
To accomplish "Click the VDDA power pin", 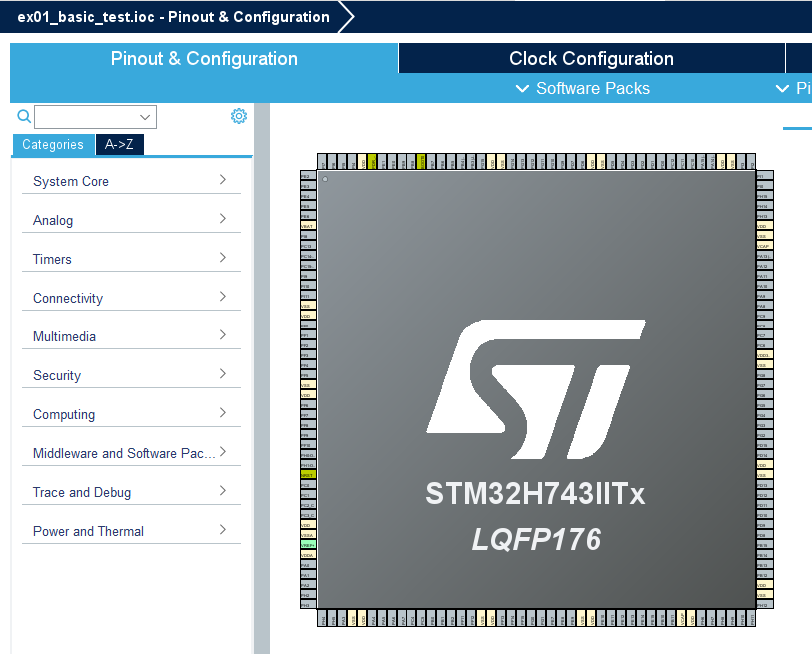I will (x=308, y=554).
